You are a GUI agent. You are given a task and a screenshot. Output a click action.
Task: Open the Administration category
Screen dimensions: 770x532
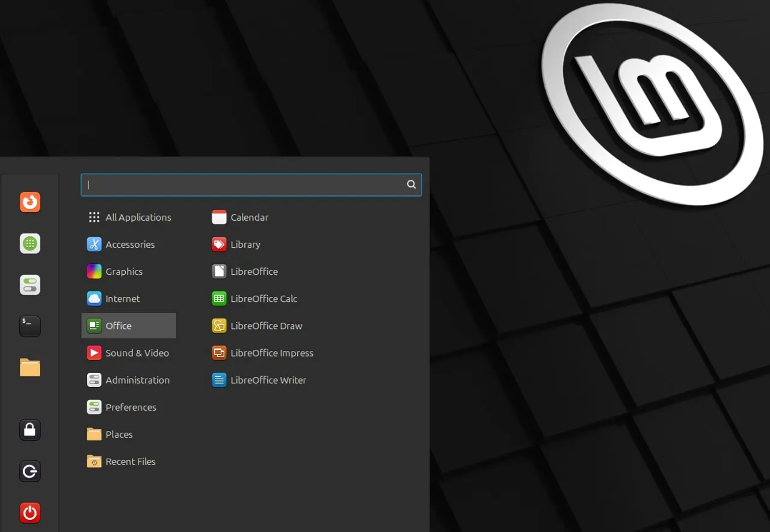point(129,380)
